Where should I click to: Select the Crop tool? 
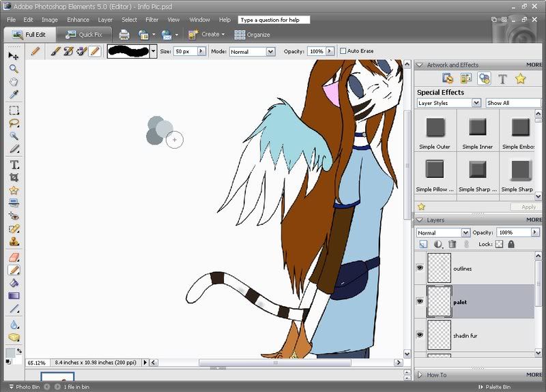(x=14, y=177)
